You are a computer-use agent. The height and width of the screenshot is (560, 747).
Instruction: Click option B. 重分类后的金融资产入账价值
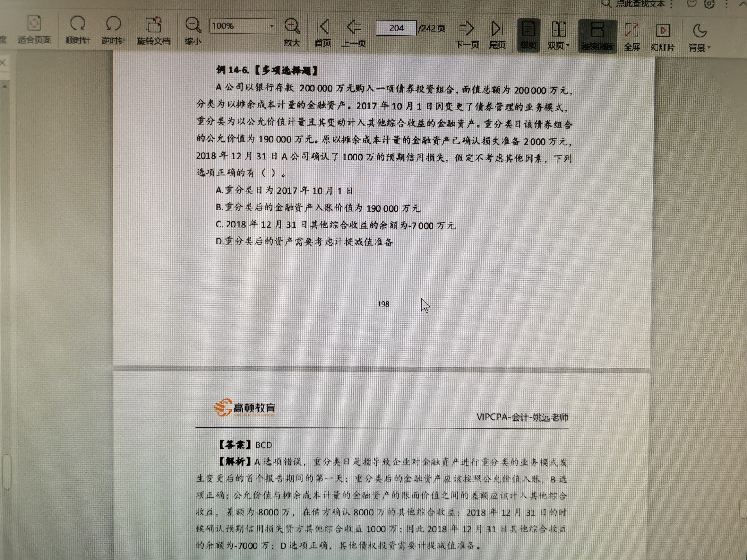(318, 208)
